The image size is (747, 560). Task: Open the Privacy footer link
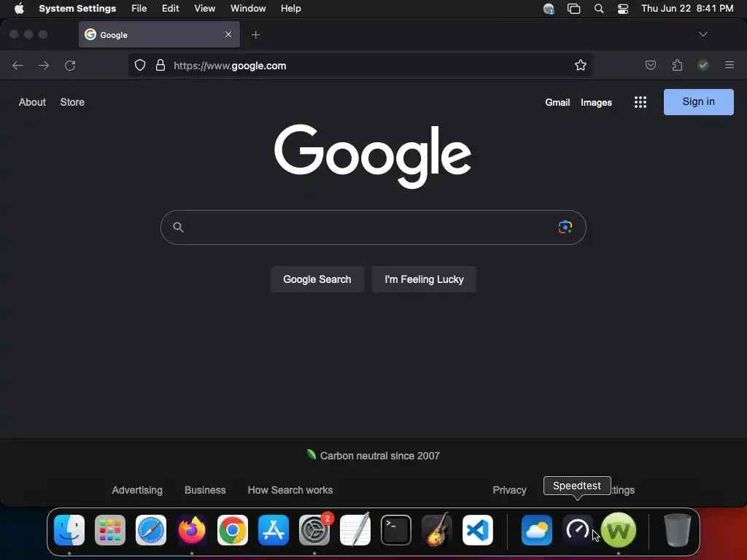pos(509,490)
